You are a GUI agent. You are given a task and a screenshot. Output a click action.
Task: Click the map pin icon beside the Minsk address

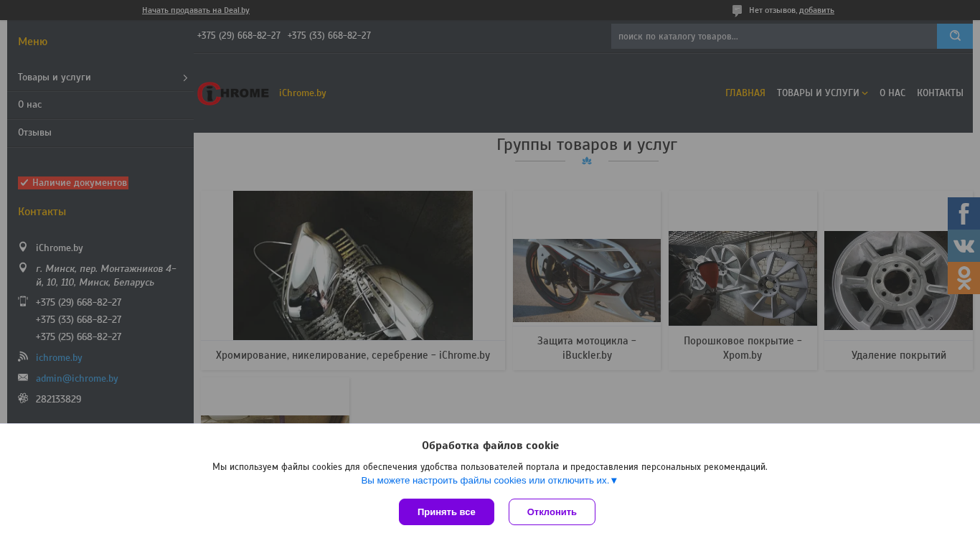point(23,268)
